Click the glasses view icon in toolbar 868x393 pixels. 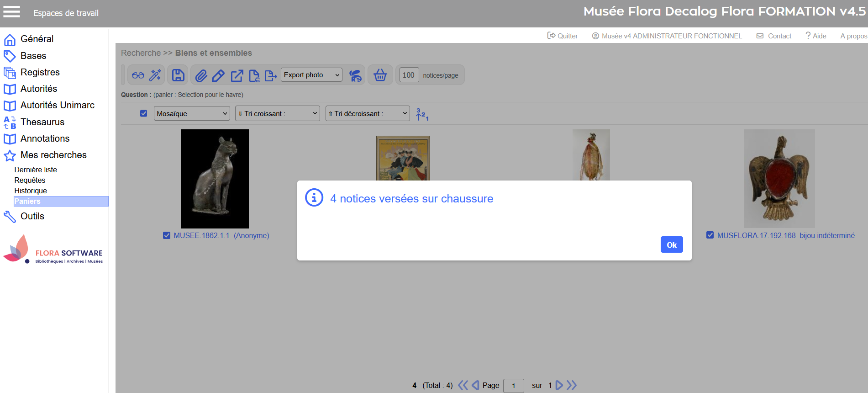coord(138,75)
